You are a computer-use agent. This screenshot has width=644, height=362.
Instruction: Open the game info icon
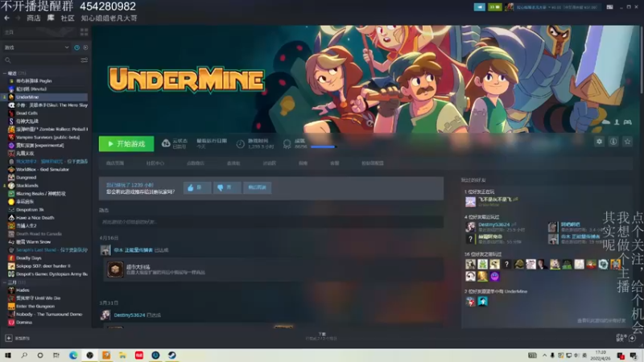tap(613, 142)
